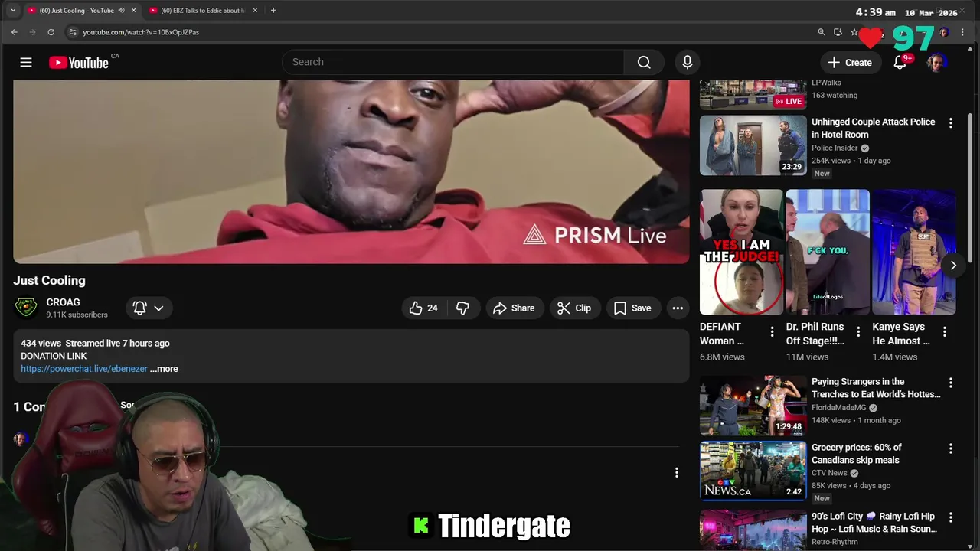
Task: Open powerchat.live/ebenezer donation link
Action: click(84, 369)
